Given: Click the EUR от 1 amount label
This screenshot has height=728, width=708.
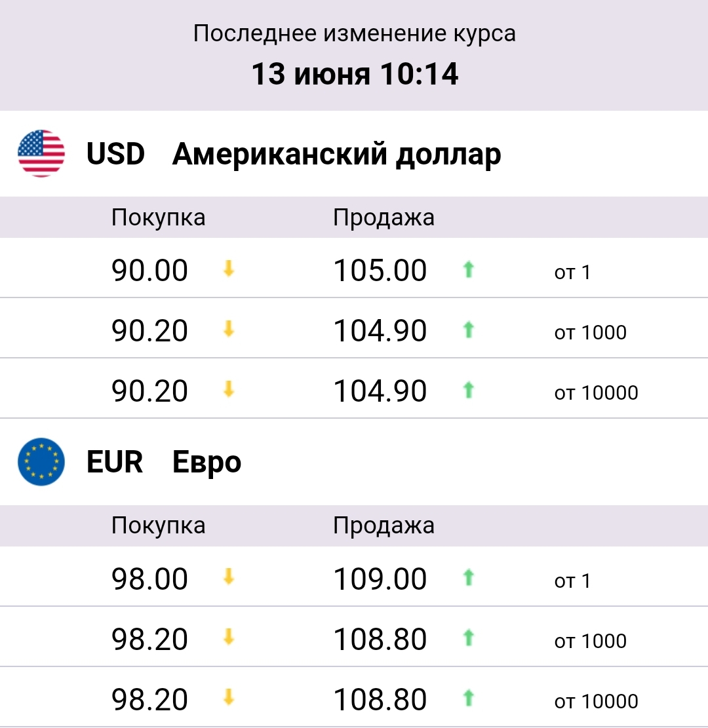Looking at the screenshot, I should (x=572, y=581).
